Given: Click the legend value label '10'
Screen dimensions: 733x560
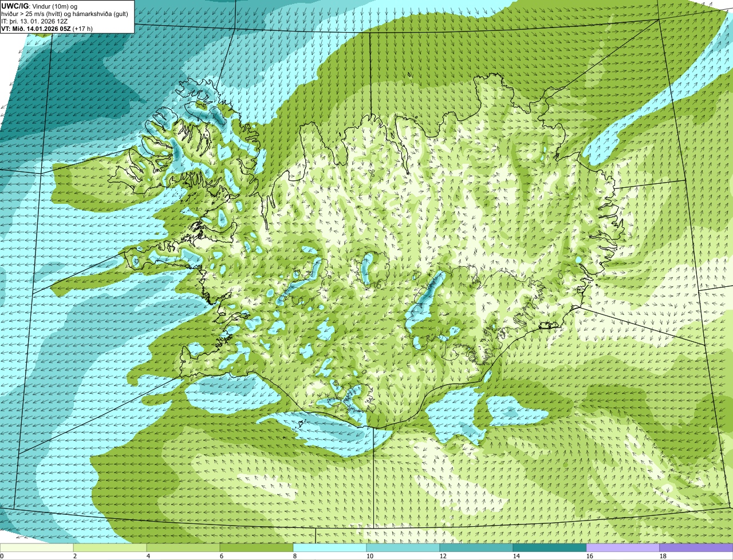Looking at the screenshot, I should [370, 556].
